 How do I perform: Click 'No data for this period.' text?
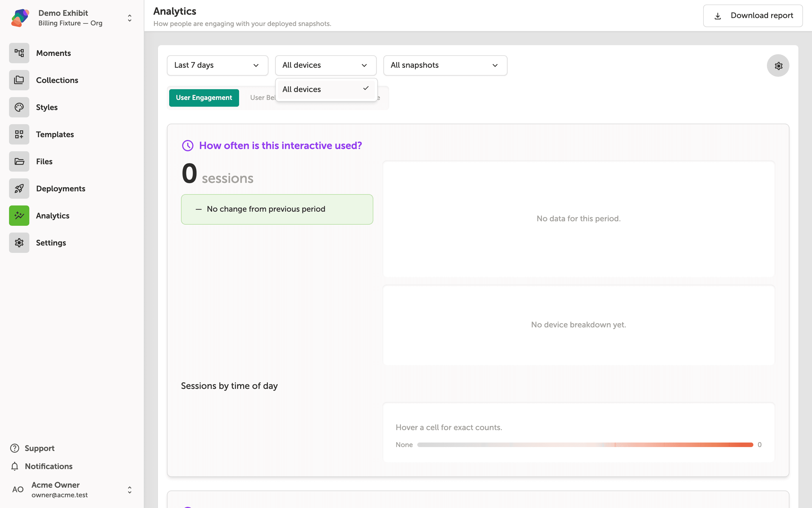[579, 219]
